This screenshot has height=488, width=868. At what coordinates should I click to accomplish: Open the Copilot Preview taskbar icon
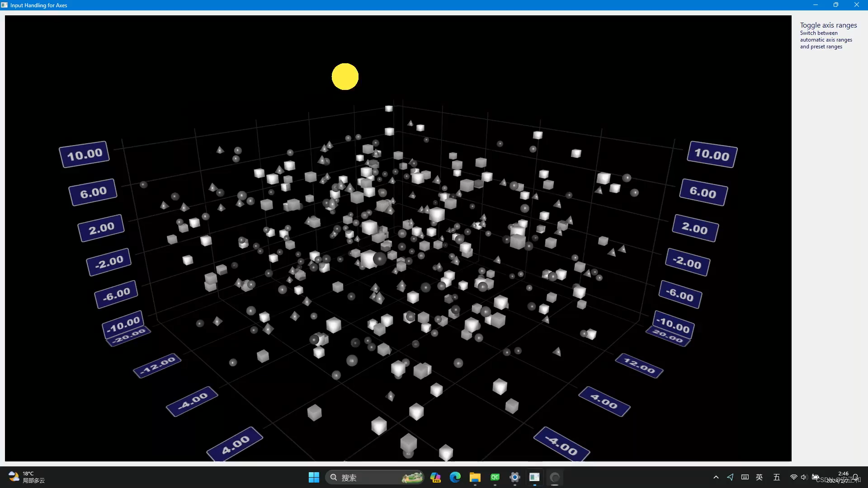tap(435, 477)
